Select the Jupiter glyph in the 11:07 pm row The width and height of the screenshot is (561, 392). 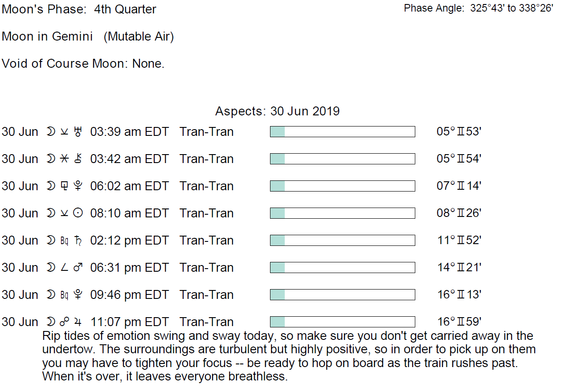pyautogui.click(x=79, y=322)
